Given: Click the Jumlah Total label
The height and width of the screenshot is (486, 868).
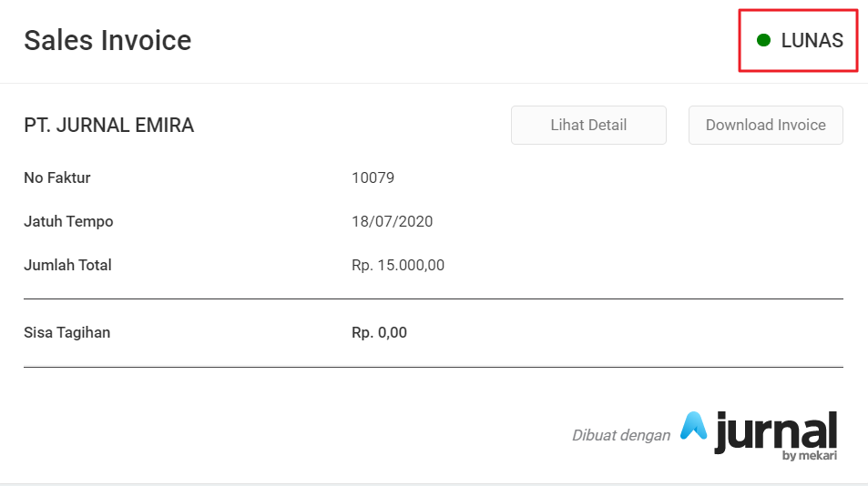Looking at the screenshot, I should pos(67,265).
